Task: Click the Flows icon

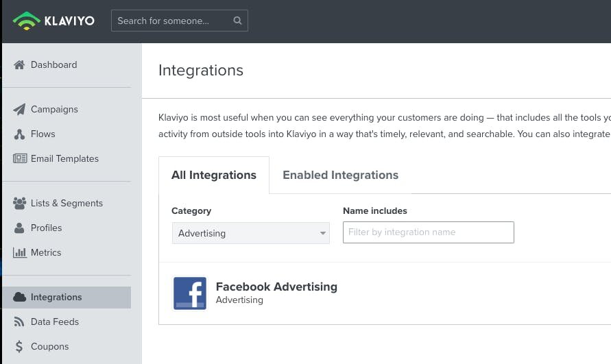Action: [19, 134]
